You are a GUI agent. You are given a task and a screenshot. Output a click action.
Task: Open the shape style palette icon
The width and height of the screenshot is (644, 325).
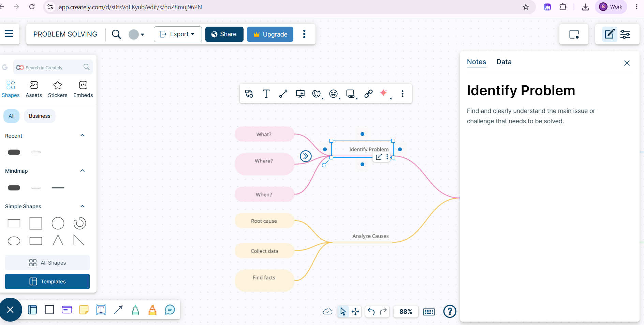(x=317, y=94)
